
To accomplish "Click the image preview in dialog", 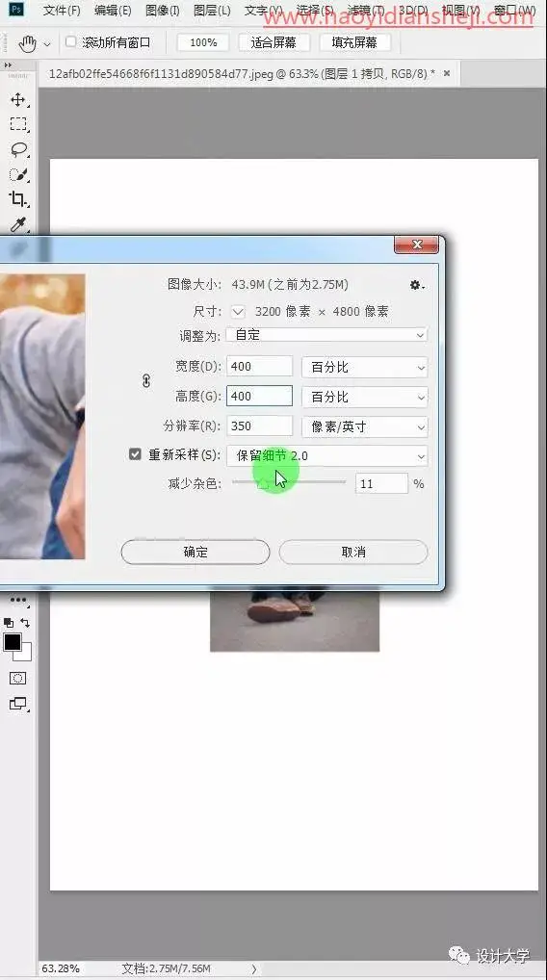I will tap(41, 417).
